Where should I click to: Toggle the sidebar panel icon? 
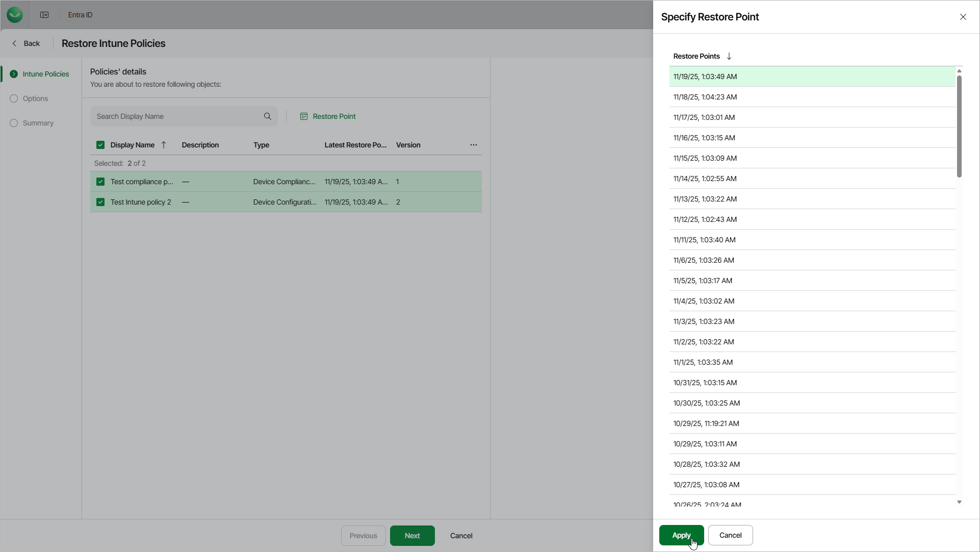(x=44, y=15)
